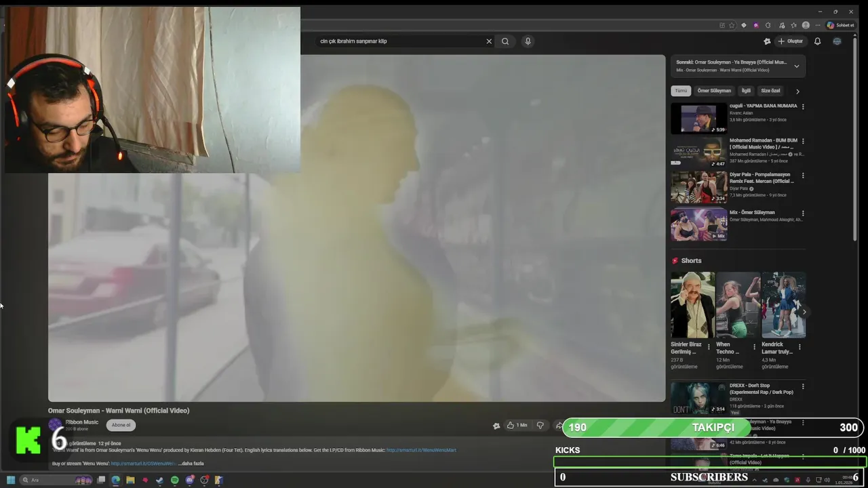Open options for Diyar Pala Pompalamasyon video
Viewport: 868px width, 488px height.
803,175
